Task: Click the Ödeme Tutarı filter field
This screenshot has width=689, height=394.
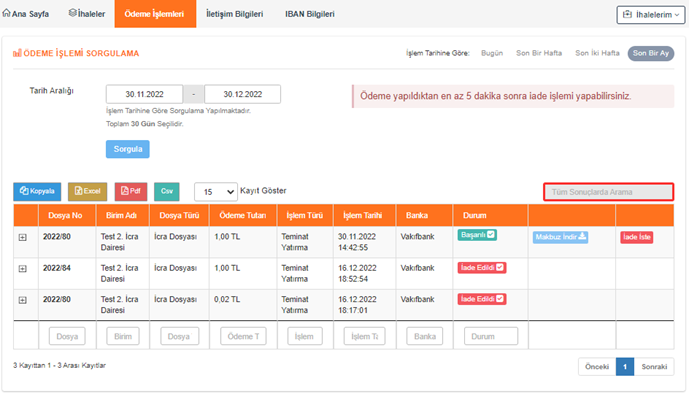Action: [243, 336]
